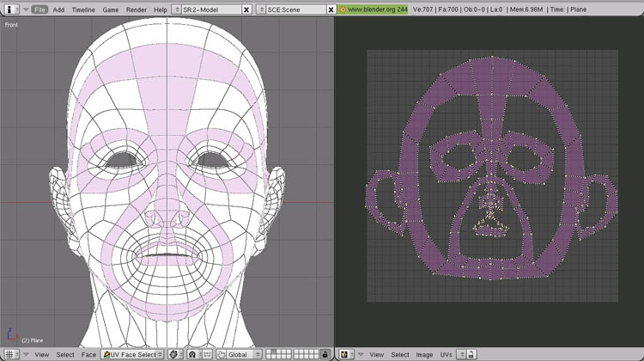Screen dimensions: 644x361
Task: Click the Info window type icon
Action: [9, 9]
